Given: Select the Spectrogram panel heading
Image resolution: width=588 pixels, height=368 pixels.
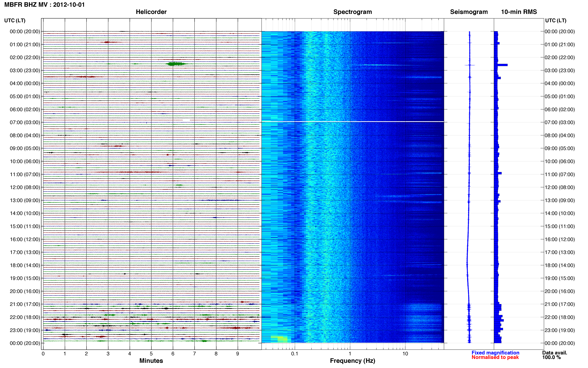Looking at the screenshot, I should click(x=352, y=12).
